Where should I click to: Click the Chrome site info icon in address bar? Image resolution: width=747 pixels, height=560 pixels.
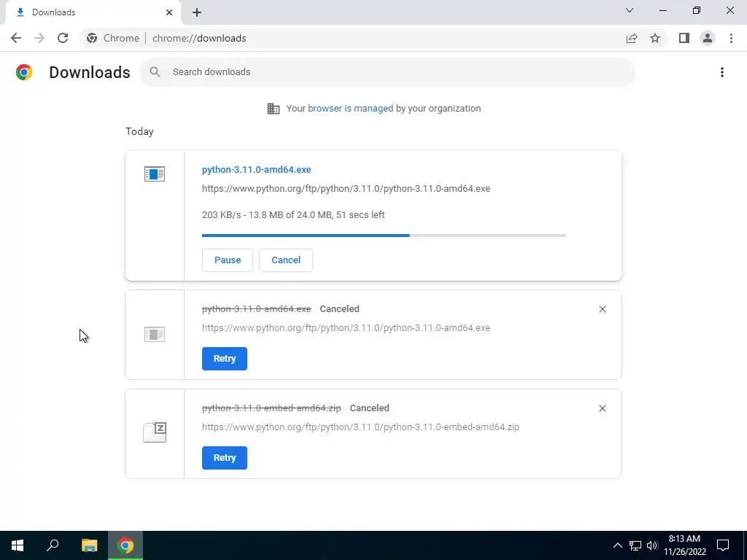point(92,38)
